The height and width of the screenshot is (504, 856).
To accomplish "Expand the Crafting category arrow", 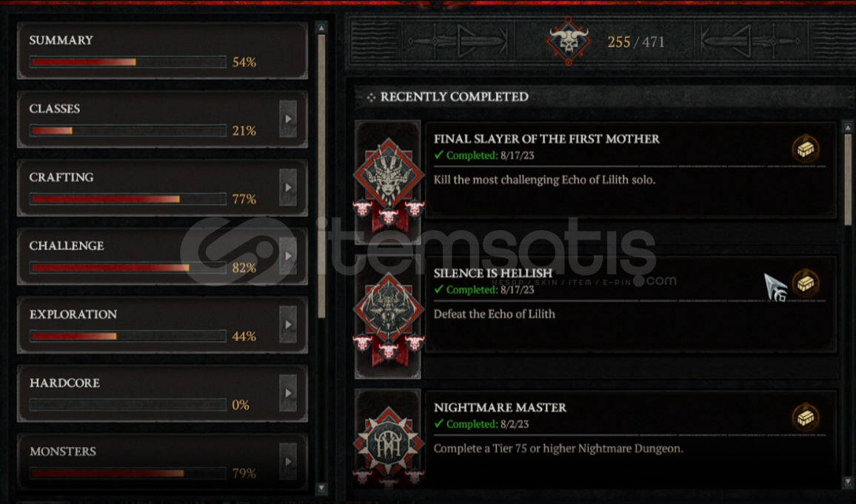I will click(x=288, y=188).
